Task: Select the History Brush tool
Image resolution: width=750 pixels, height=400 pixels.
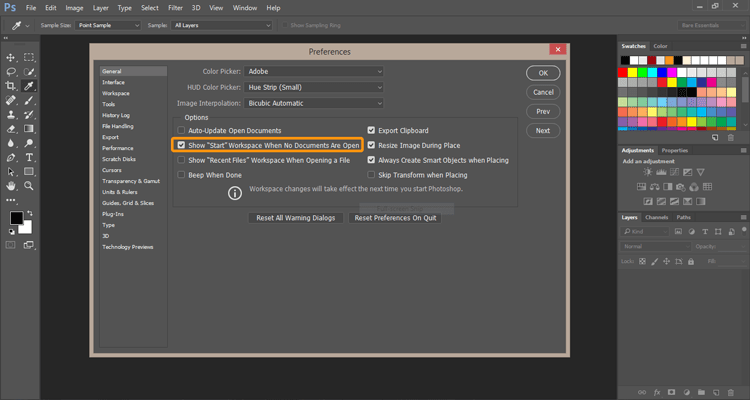Action: pyautogui.click(x=29, y=115)
